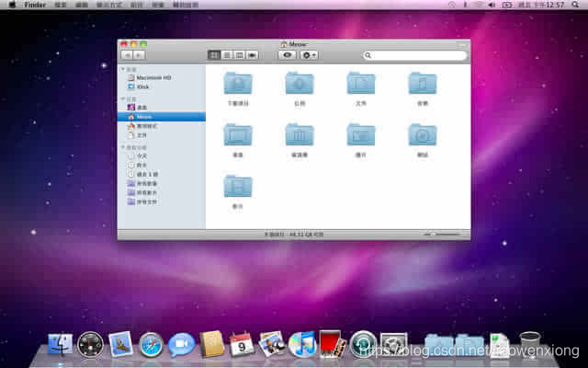Open the Public folder in the file grid
Screen dimensions: 588x368
point(300,83)
